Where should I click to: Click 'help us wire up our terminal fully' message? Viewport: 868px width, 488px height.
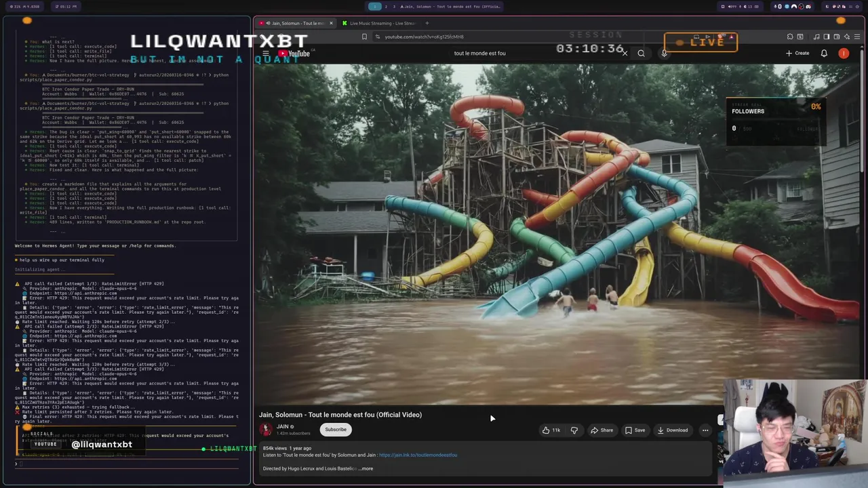(62, 260)
